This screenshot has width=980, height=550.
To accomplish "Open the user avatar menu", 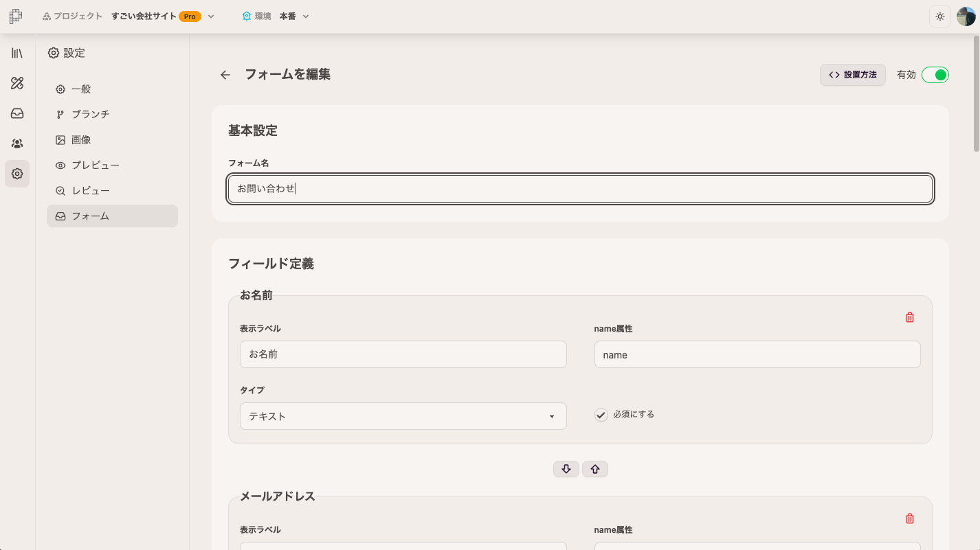I will tap(966, 16).
